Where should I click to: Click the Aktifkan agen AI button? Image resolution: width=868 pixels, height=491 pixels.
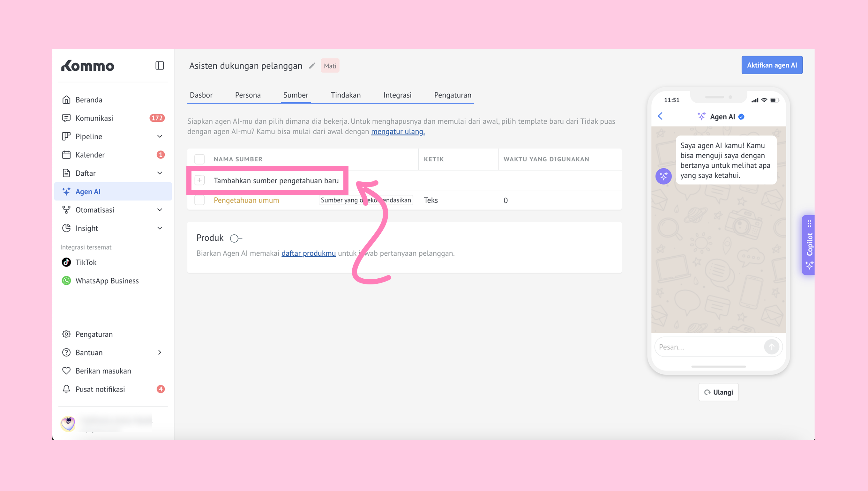[x=772, y=65]
